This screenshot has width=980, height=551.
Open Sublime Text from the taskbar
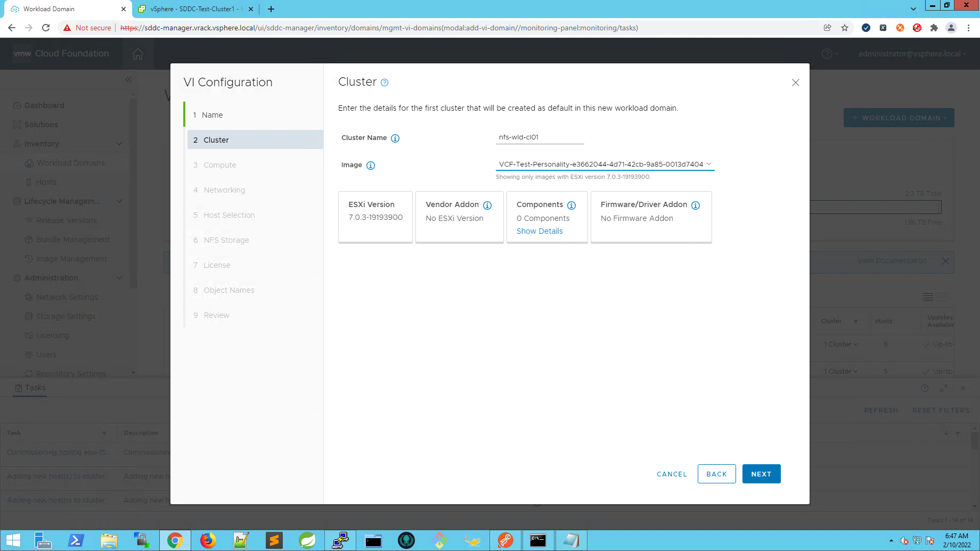point(274,540)
